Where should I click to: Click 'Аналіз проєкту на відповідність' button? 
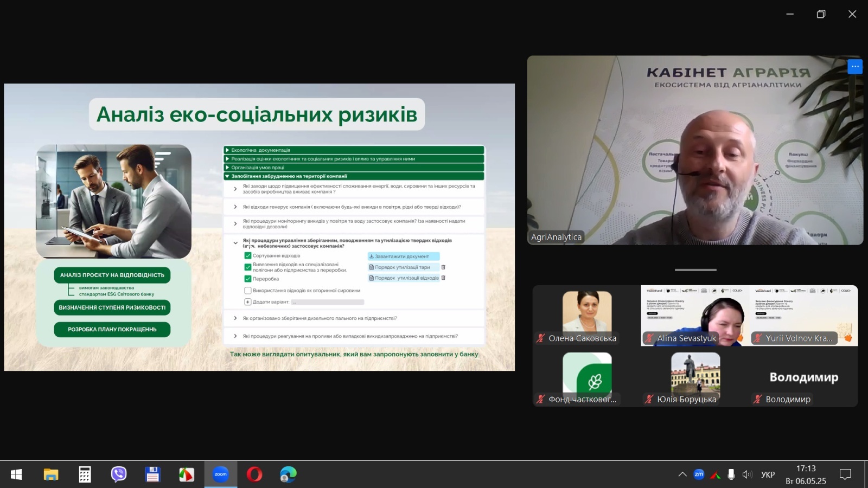(x=112, y=275)
